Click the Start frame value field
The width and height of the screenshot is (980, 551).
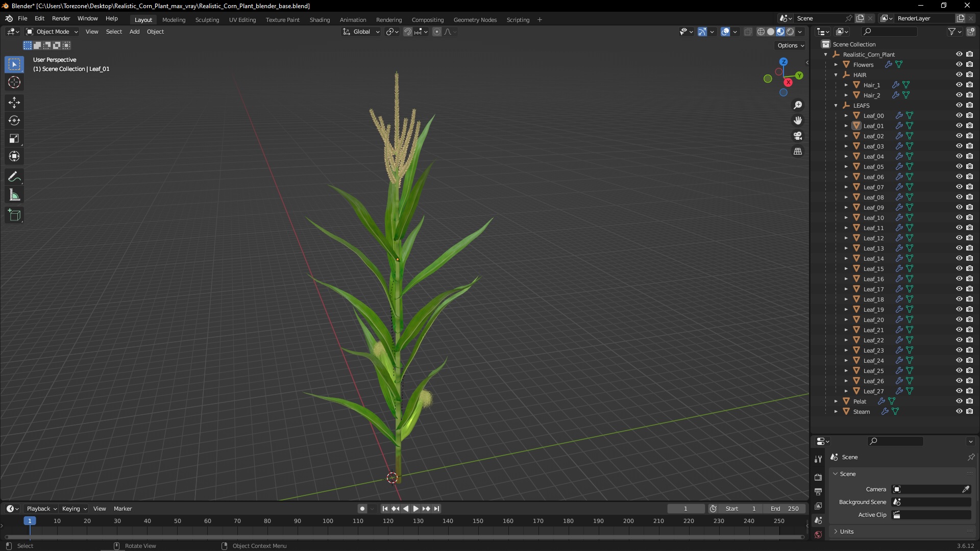click(740, 509)
